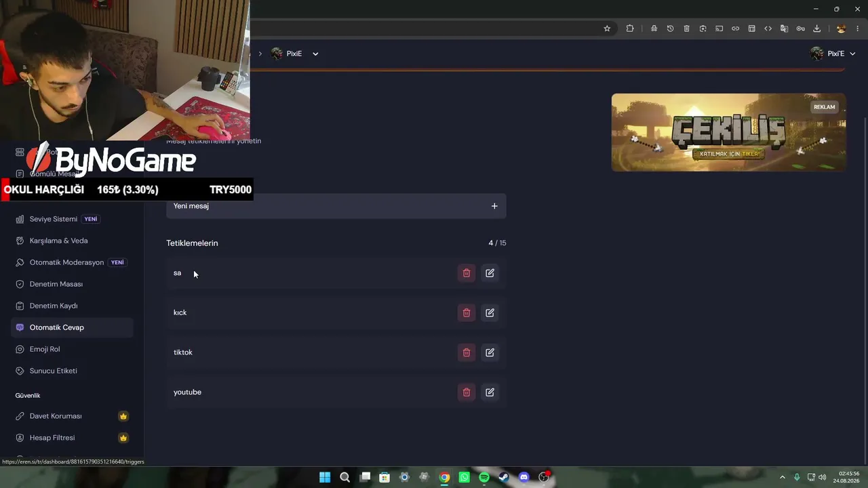This screenshot has height=488, width=868.
Task: Open WhatsApp from the taskbar
Action: (464, 477)
